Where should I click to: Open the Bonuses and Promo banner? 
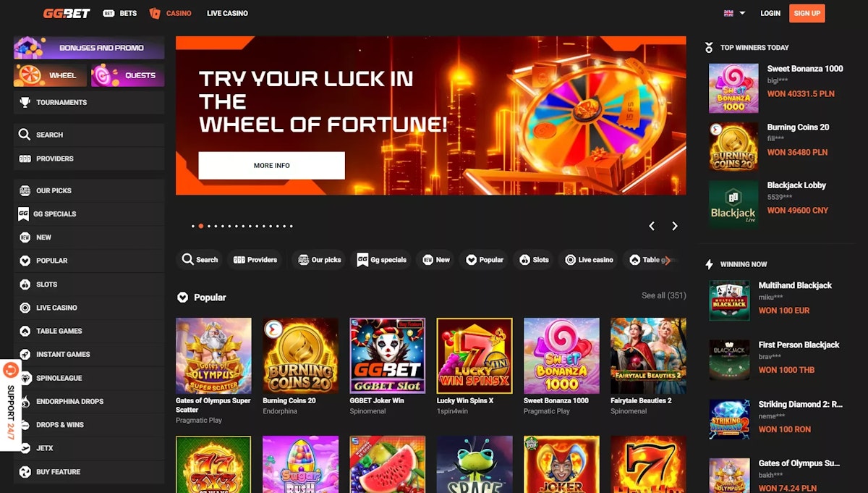coord(89,48)
